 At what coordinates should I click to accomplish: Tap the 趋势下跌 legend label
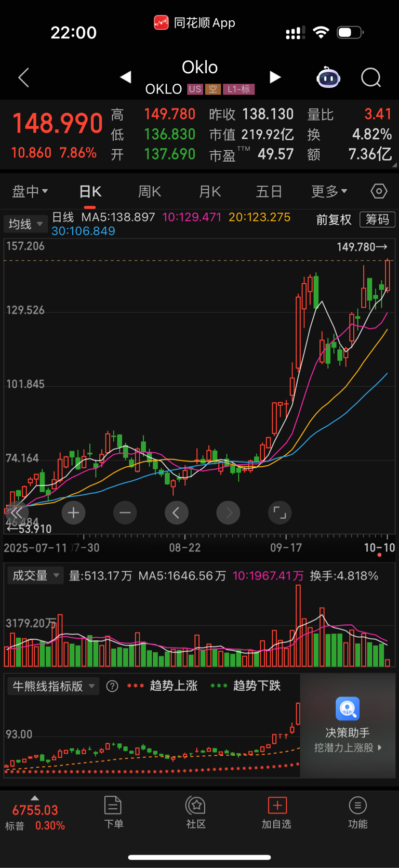pos(257,686)
